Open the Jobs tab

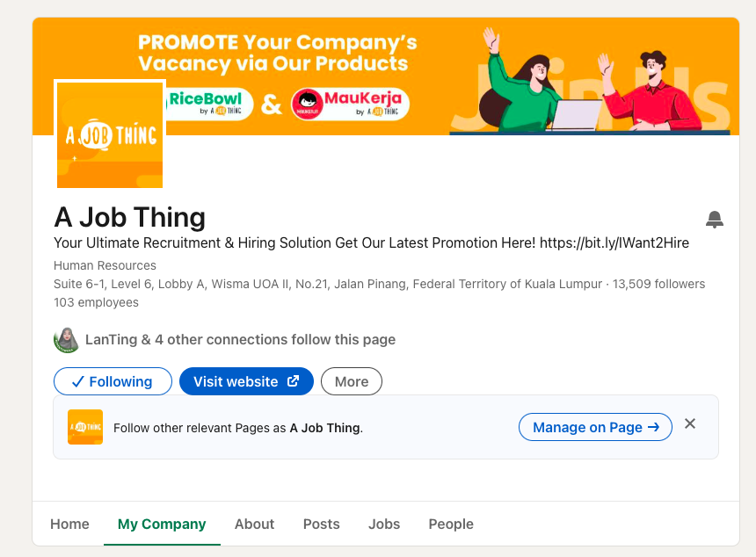pos(384,524)
